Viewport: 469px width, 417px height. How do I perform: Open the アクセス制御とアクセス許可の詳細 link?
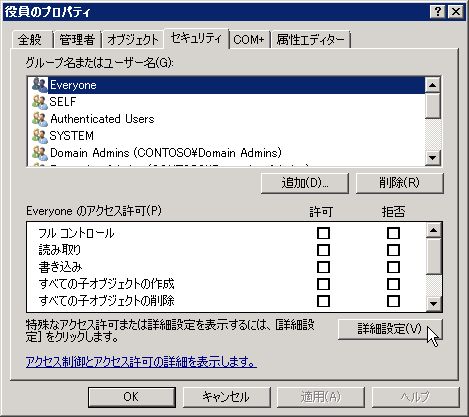point(141,361)
